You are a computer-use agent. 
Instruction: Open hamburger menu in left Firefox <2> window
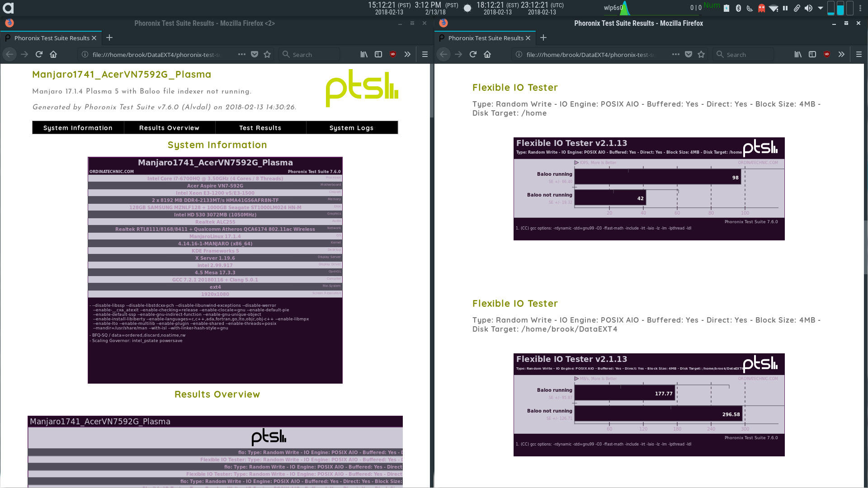click(425, 54)
